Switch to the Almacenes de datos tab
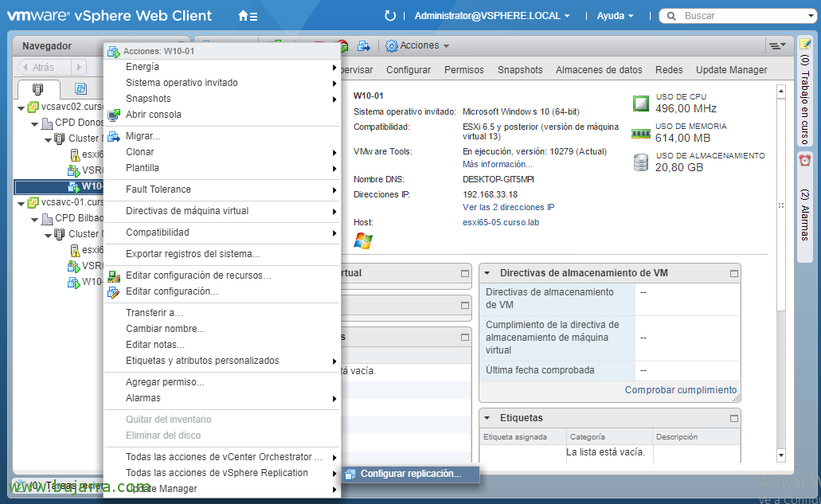Image resolution: width=821 pixels, height=504 pixels. (x=599, y=69)
